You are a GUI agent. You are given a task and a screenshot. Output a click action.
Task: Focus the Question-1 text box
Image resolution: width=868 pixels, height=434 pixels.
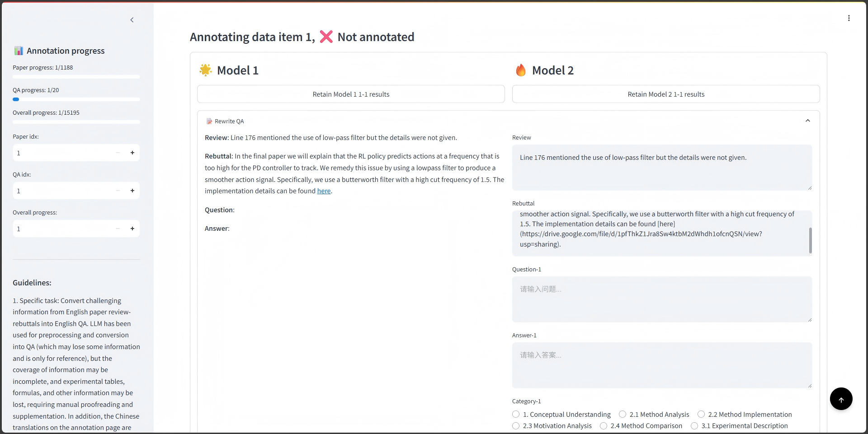662,299
